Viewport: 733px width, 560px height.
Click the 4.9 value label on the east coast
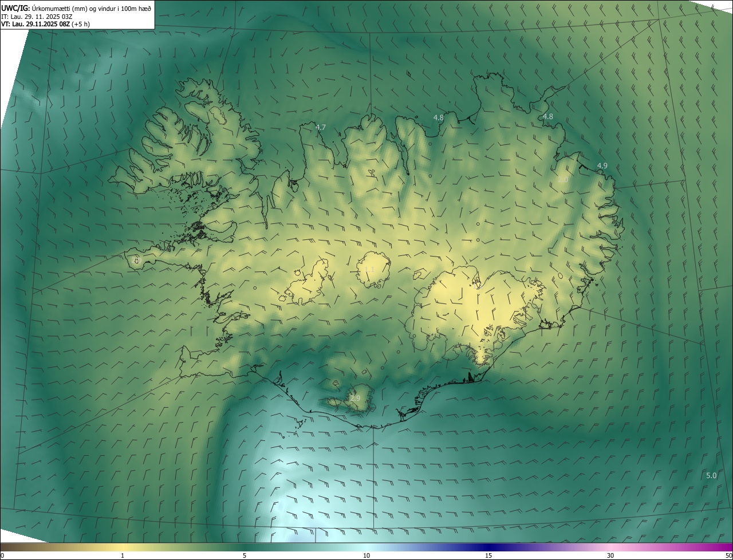[x=602, y=165]
